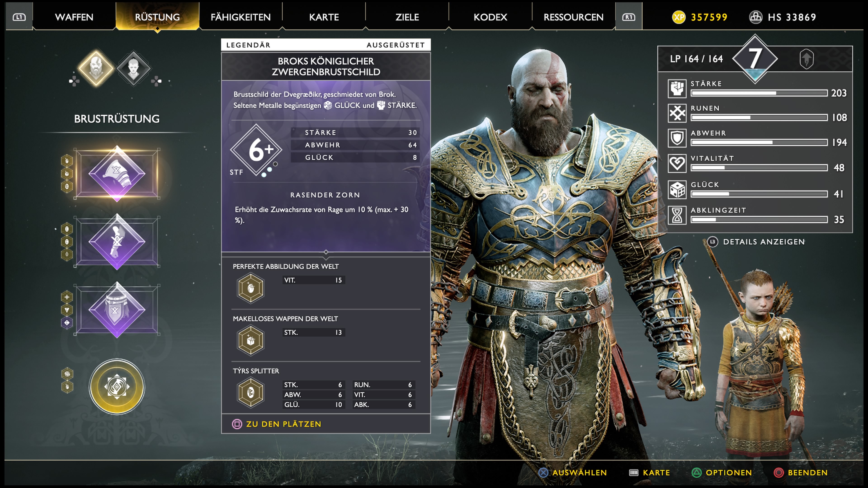This screenshot has height=488, width=868.
Task: Open the Fähigkeiten tab
Action: point(241,17)
